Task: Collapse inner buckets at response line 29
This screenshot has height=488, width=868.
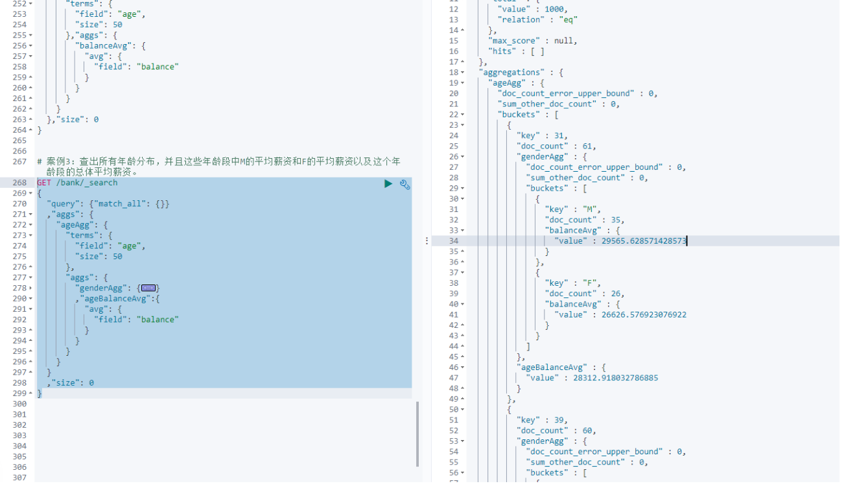Action: click(x=462, y=188)
